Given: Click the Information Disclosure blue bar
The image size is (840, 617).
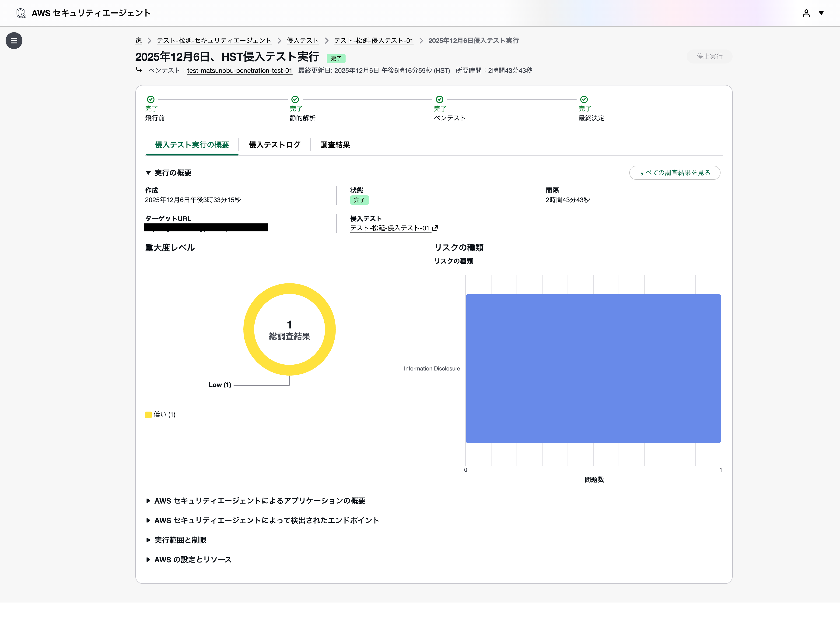Looking at the screenshot, I should pos(593,368).
